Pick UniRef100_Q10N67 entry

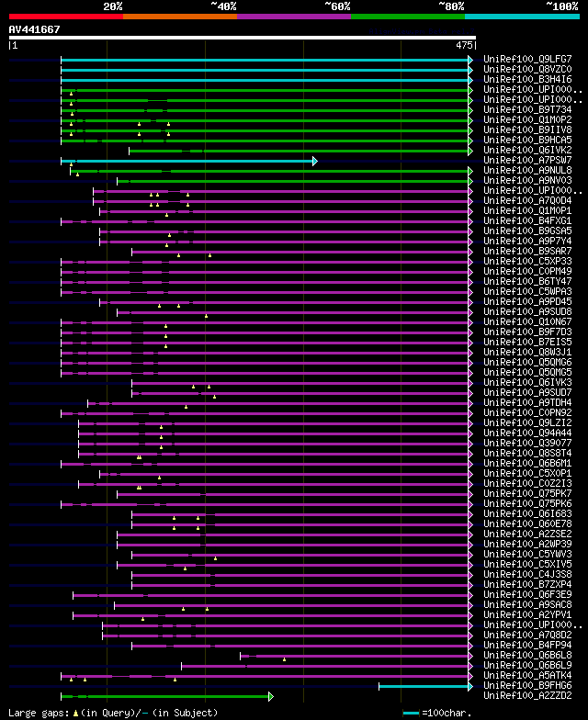click(x=527, y=321)
